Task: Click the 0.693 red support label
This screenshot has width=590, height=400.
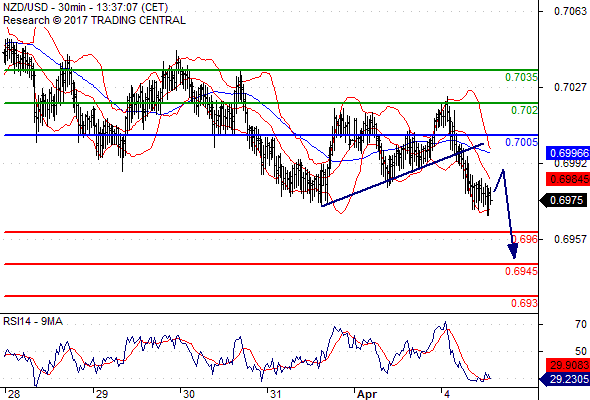Action: click(x=524, y=303)
